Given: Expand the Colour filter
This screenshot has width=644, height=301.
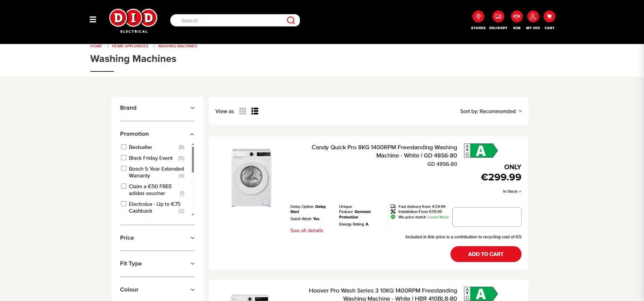Looking at the screenshot, I should click(157, 289).
